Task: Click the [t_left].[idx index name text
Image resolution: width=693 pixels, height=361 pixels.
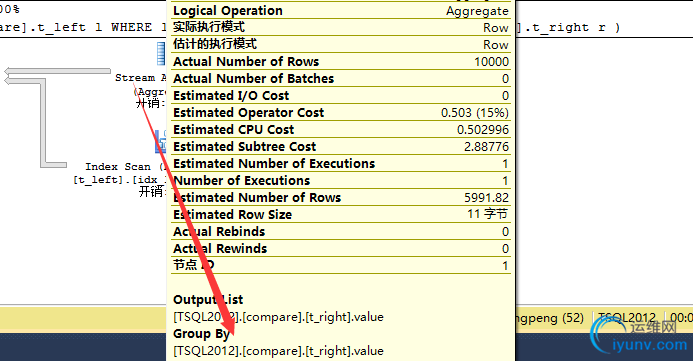Action: tap(119, 180)
